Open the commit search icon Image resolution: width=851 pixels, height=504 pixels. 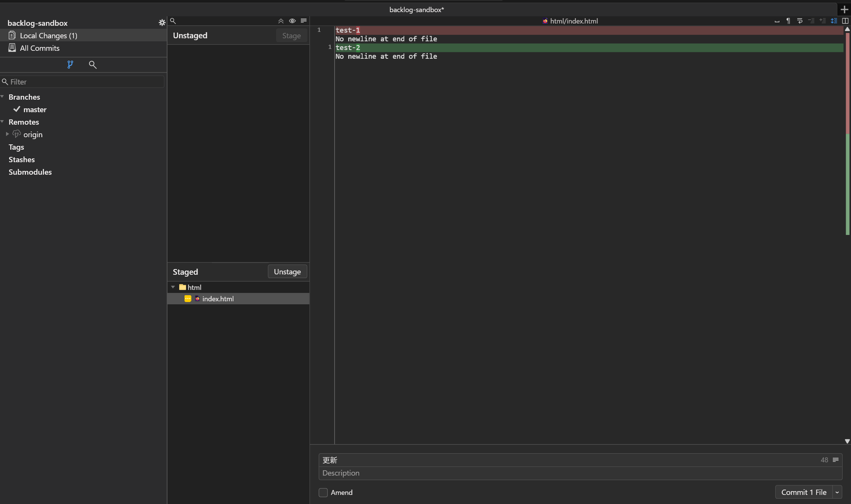pyautogui.click(x=93, y=65)
